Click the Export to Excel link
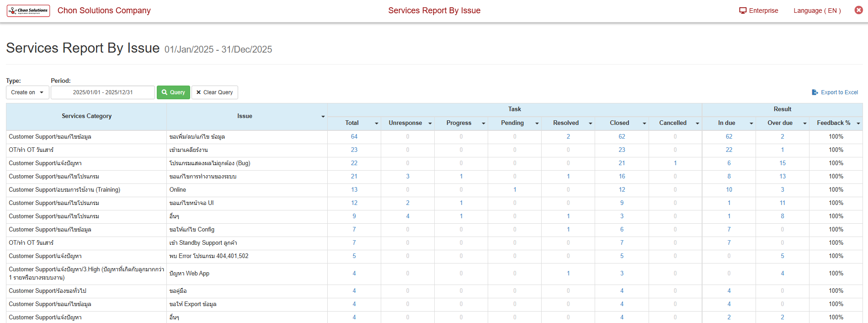This screenshot has width=868, height=323. pos(835,92)
